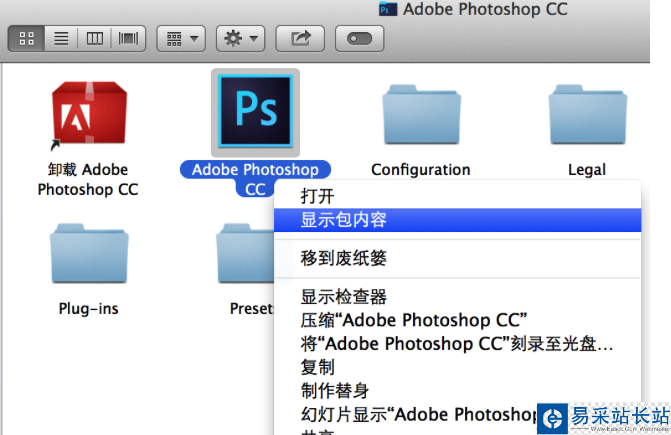Viewport: 671px width, 435px height.
Task: Choose 复制 from the context menu
Action: click(x=457, y=367)
